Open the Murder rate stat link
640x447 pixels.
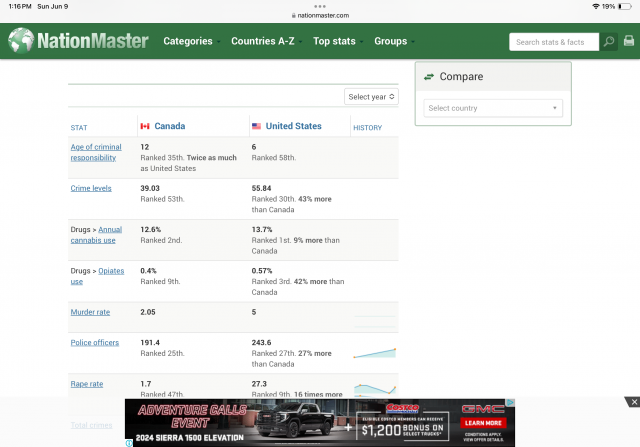click(90, 312)
